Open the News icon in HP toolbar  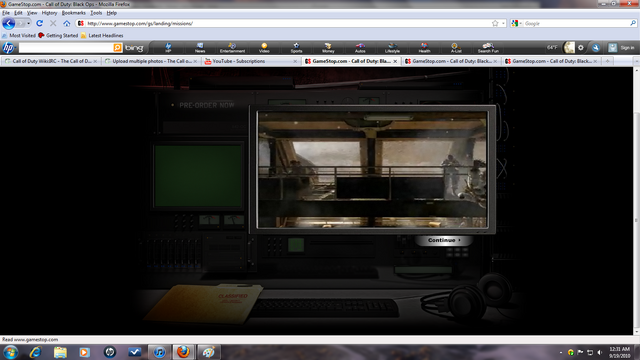(200, 48)
